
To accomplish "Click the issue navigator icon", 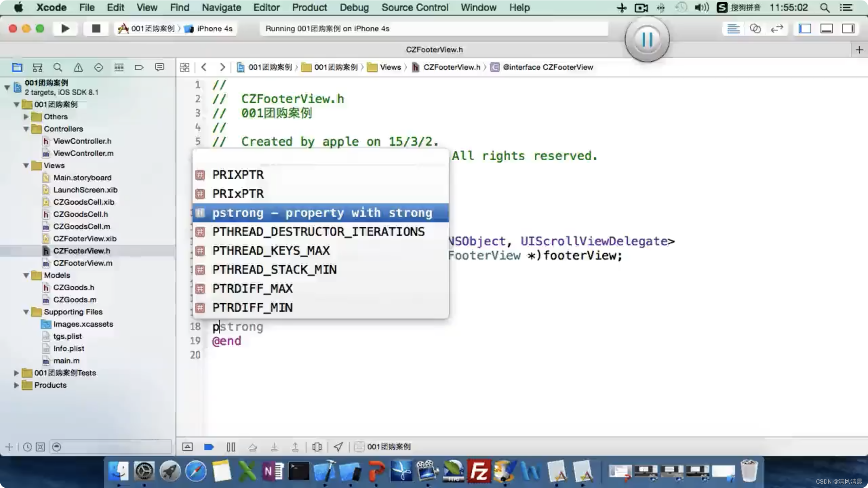I will click(78, 67).
